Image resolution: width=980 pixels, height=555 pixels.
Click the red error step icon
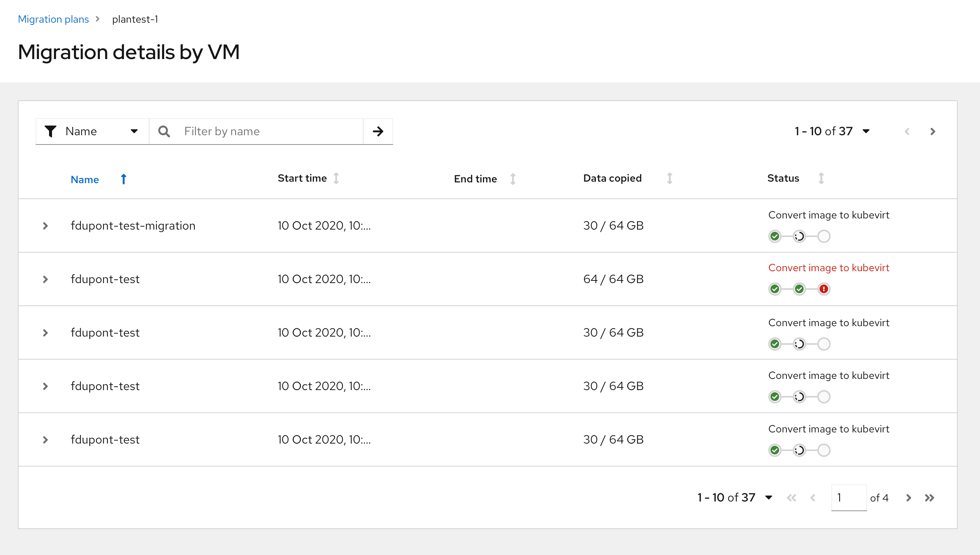(x=823, y=289)
